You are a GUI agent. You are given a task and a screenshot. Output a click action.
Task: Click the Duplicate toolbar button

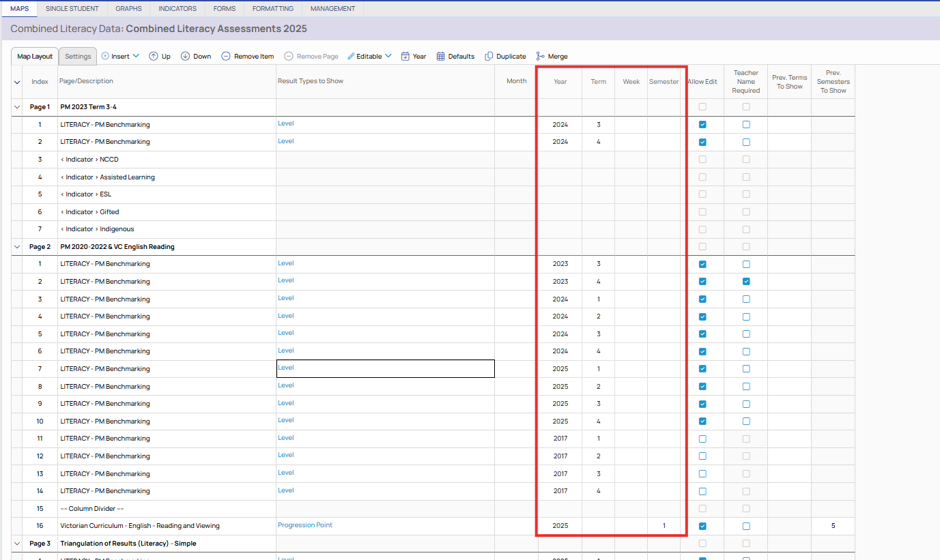(x=505, y=57)
